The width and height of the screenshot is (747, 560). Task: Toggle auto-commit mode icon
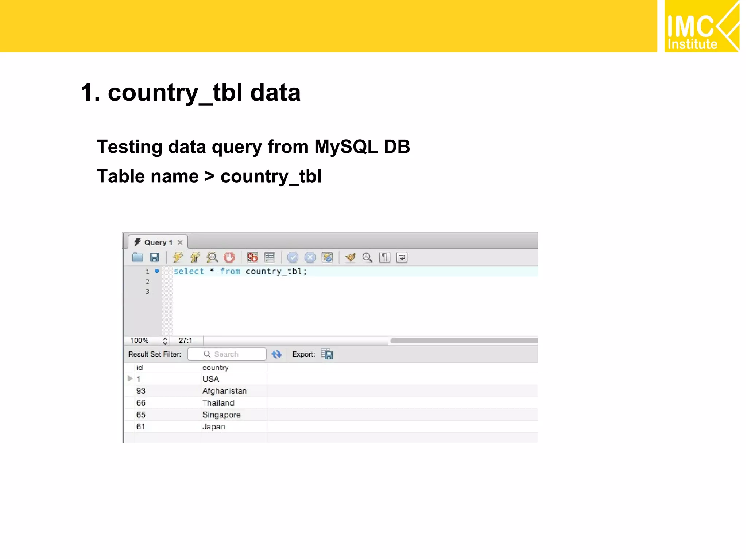coord(327,257)
